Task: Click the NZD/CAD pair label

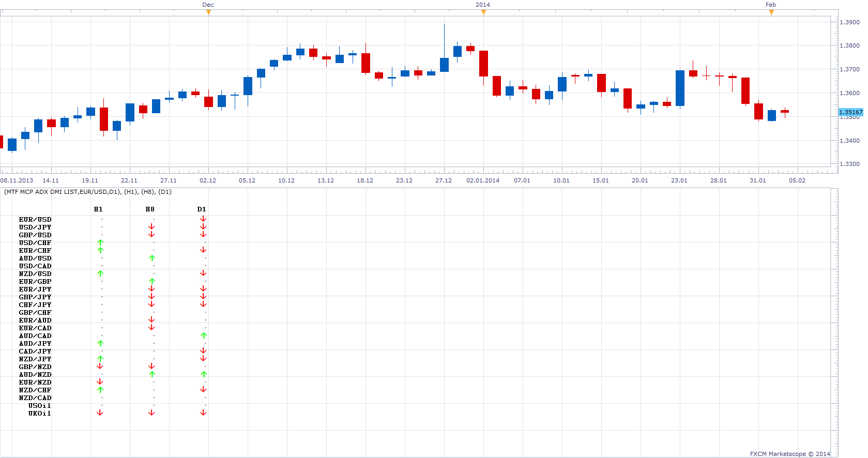Action: [x=35, y=398]
